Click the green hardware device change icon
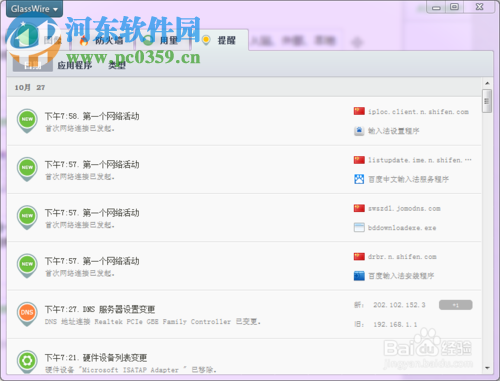Viewport: 500px width, 381px height. pyautogui.click(x=27, y=361)
